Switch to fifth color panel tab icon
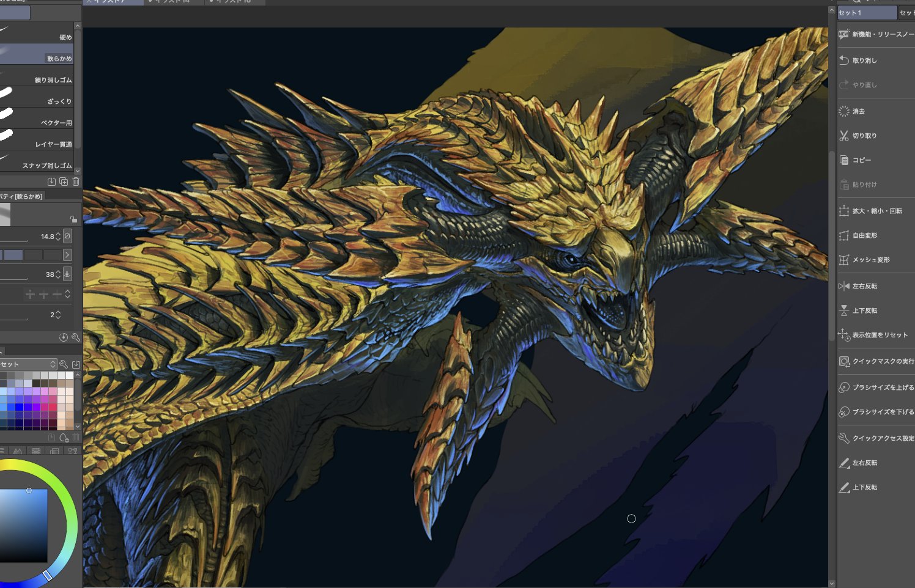The height and width of the screenshot is (588, 915). (73, 451)
